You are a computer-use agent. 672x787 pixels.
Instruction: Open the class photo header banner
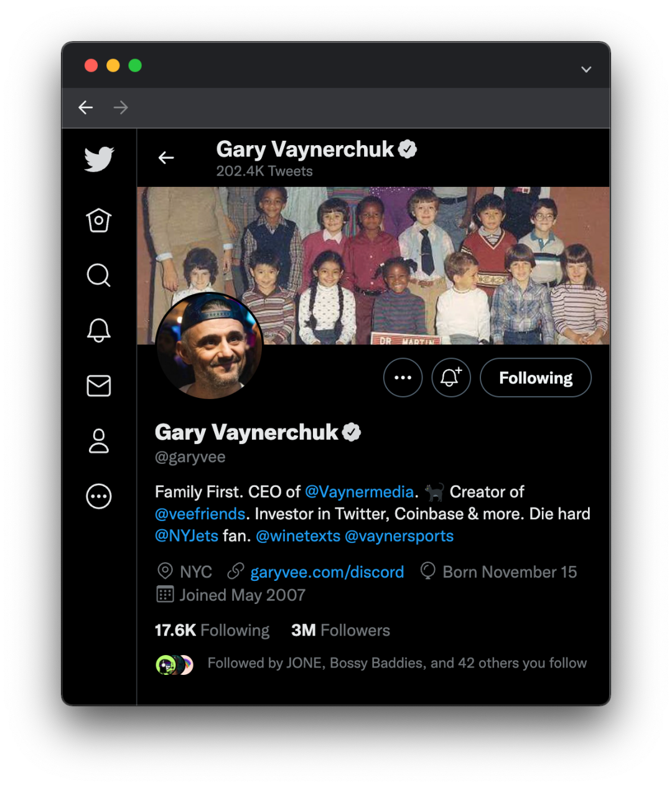pyautogui.click(x=373, y=265)
